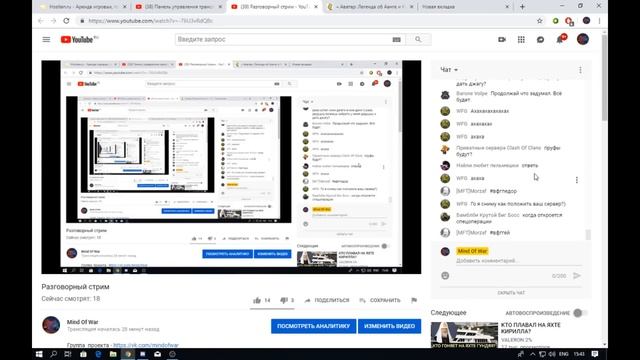Open emoji picker in chat input
640x360 pixels.
tap(445, 276)
